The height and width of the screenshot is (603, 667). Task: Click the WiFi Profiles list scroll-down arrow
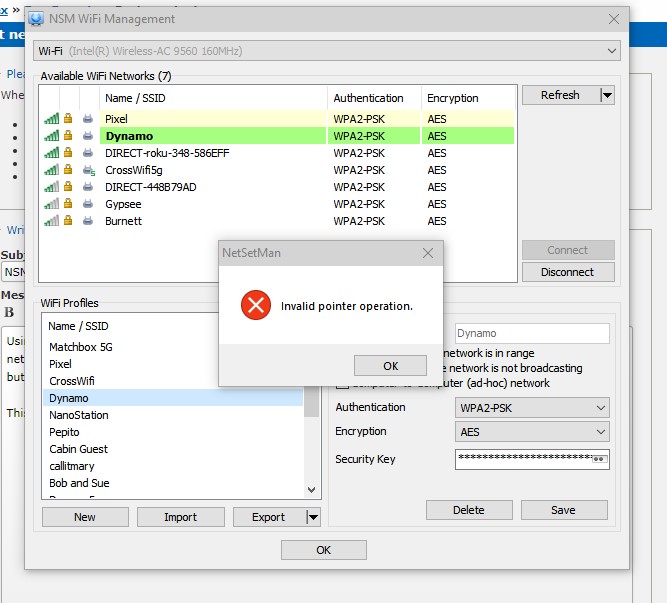[x=311, y=490]
